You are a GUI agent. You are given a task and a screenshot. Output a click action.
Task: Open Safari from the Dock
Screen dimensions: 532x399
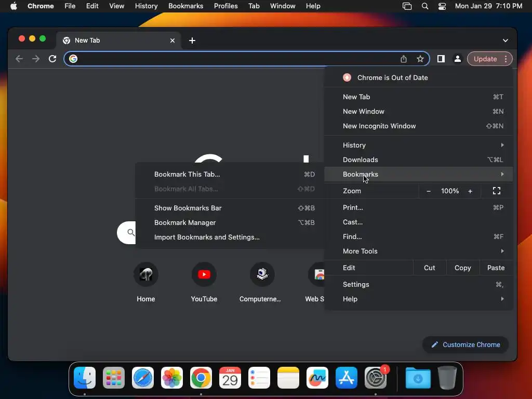pos(143,378)
